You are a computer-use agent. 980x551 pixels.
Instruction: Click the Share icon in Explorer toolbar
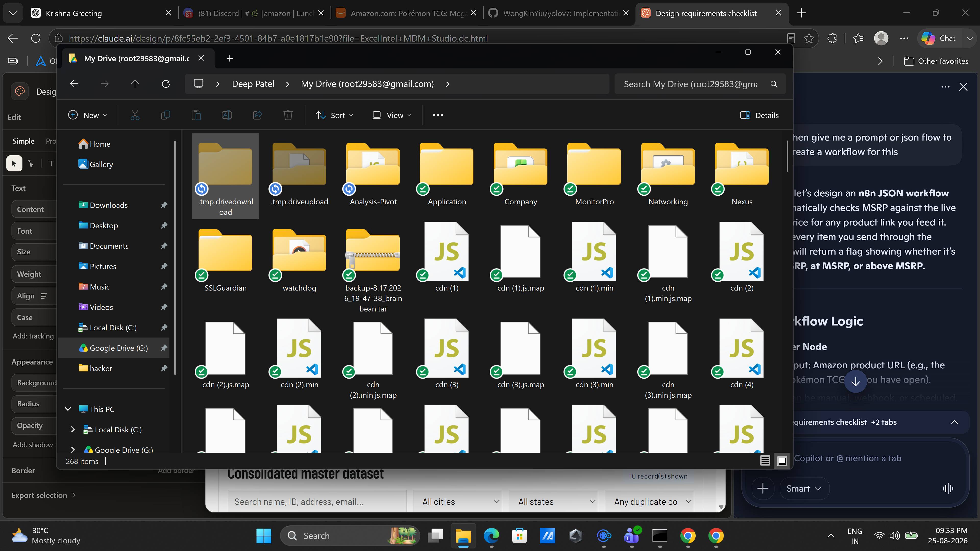(x=258, y=115)
